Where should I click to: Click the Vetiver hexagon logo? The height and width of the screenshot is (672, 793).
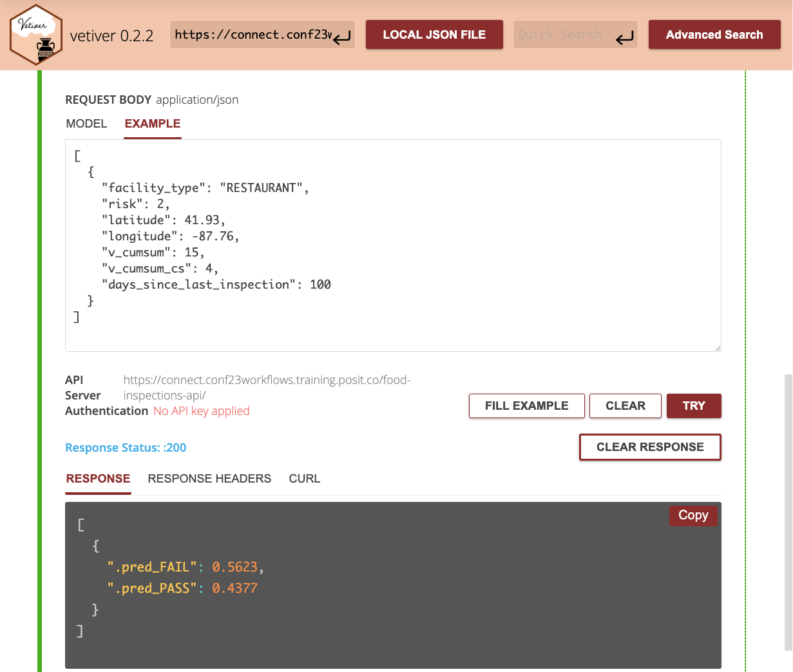point(36,35)
